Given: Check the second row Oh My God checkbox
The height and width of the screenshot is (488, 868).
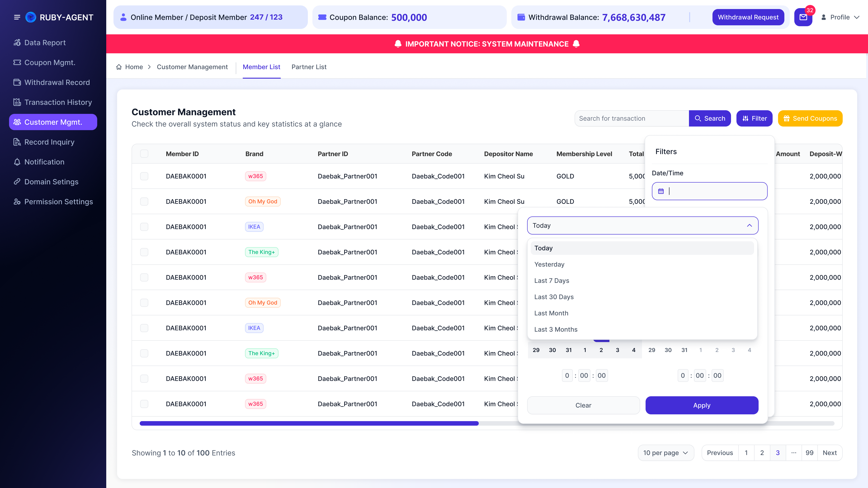Looking at the screenshot, I should click(x=144, y=201).
